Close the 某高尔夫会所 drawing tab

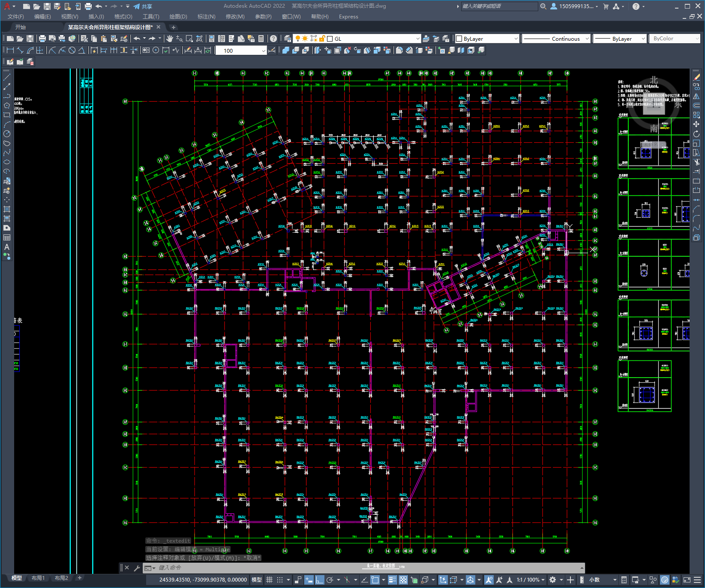[x=159, y=27]
